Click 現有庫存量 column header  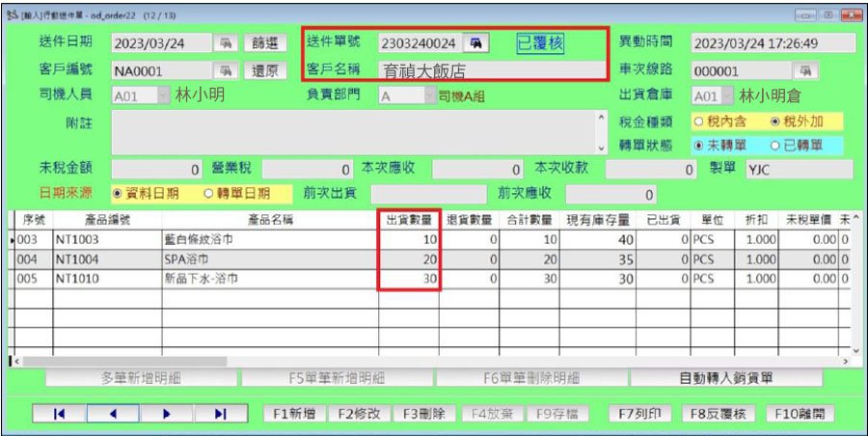[x=597, y=220]
